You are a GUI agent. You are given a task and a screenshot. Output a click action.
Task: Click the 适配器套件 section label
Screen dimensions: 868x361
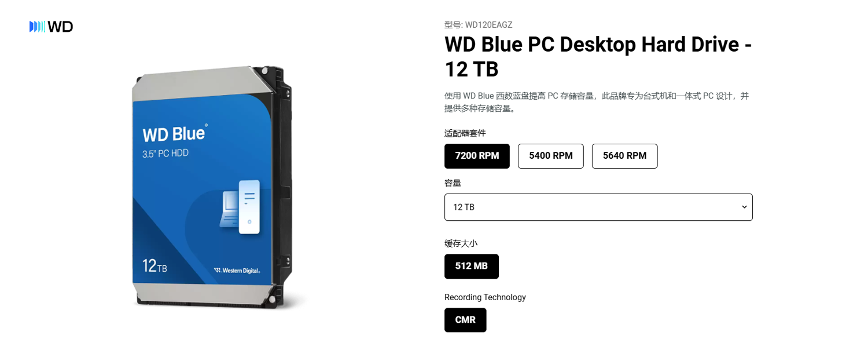(465, 133)
